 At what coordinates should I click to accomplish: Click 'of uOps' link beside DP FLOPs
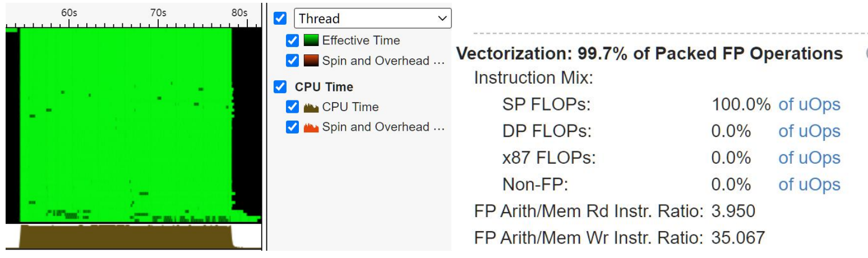click(x=809, y=131)
